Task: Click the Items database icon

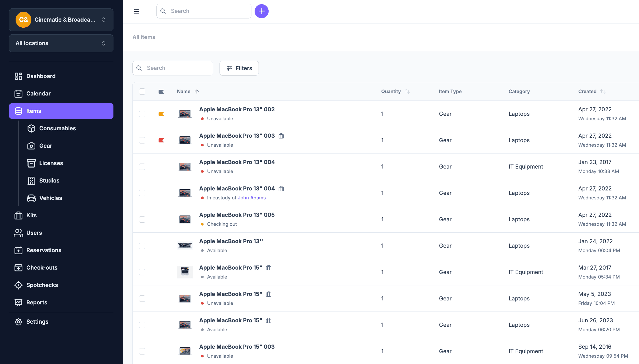Action: tap(18, 111)
